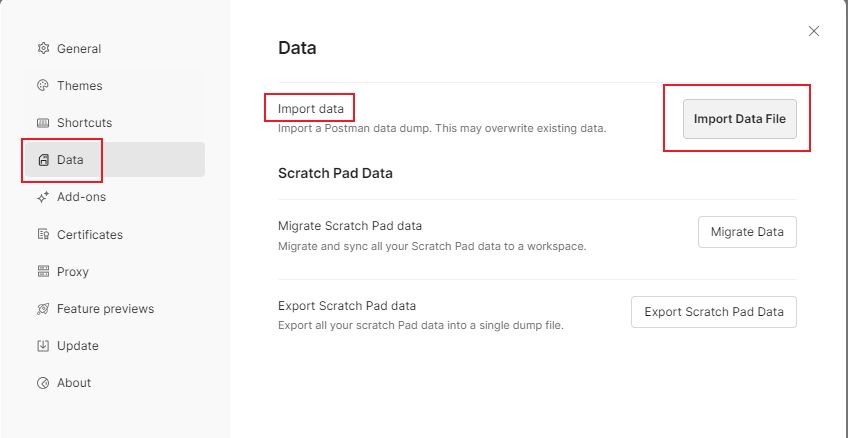Click the Shortcuts keyboard icon
Image resolution: width=848 pixels, height=438 pixels.
(43, 122)
